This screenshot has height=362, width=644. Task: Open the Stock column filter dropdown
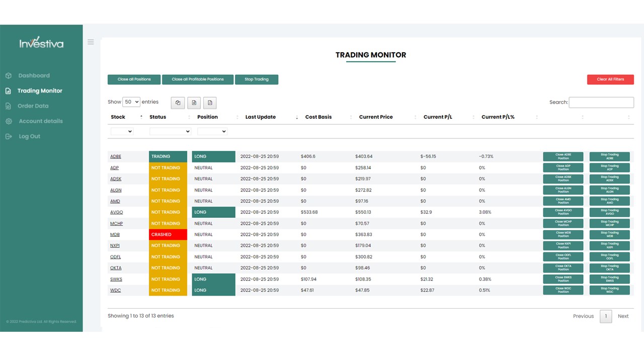(x=122, y=131)
